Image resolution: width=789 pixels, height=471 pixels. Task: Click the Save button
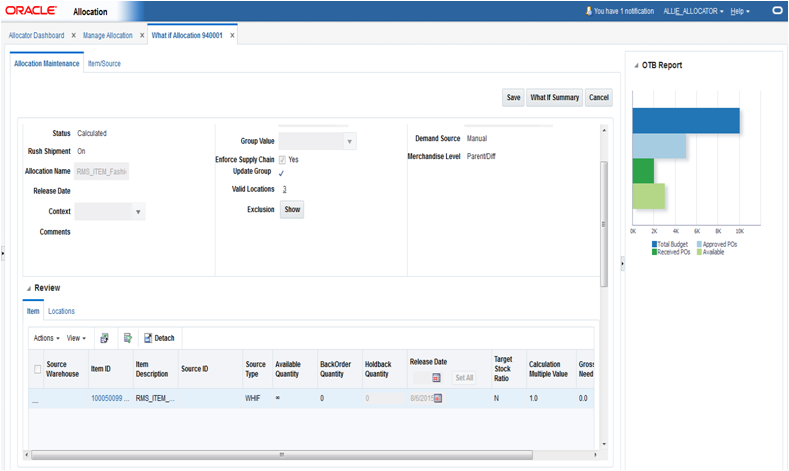[x=513, y=98]
